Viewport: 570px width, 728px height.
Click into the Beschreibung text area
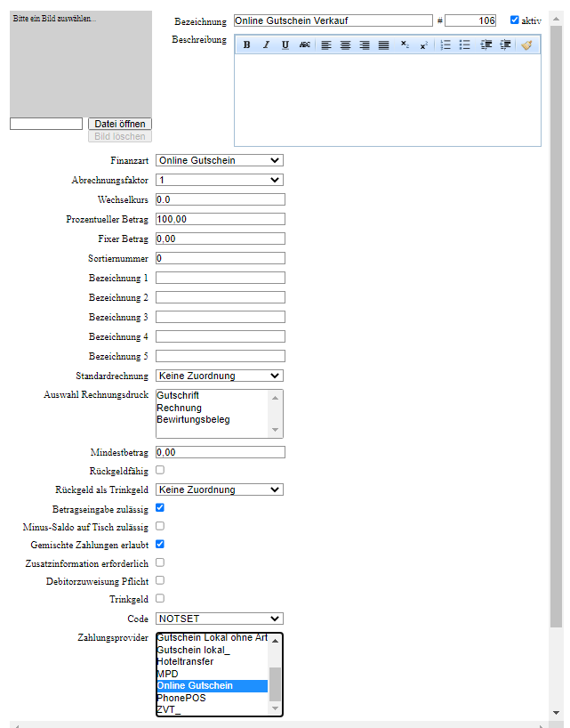click(x=388, y=100)
